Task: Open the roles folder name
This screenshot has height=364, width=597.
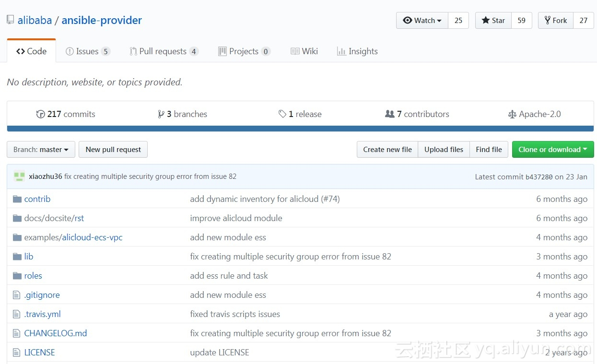Action: point(33,276)
